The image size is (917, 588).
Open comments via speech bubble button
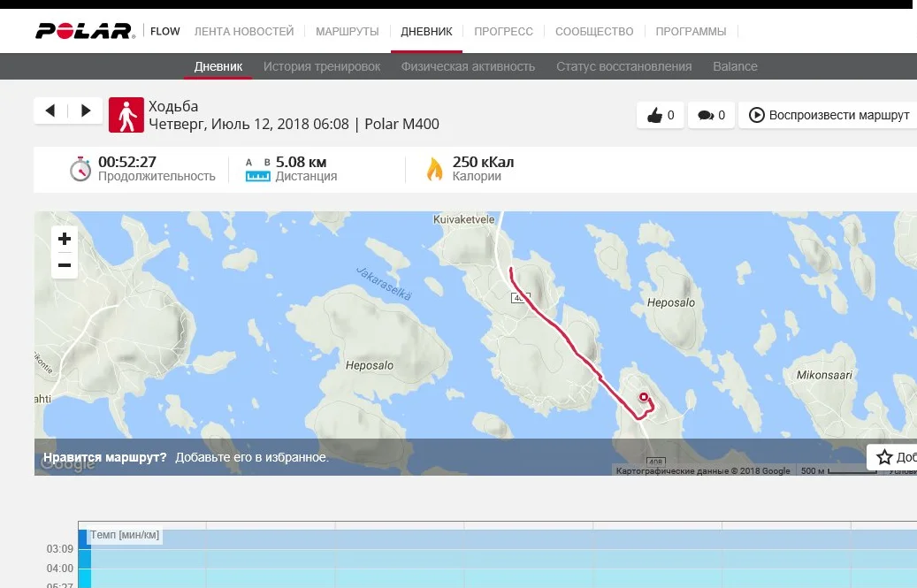click(711, 115)
